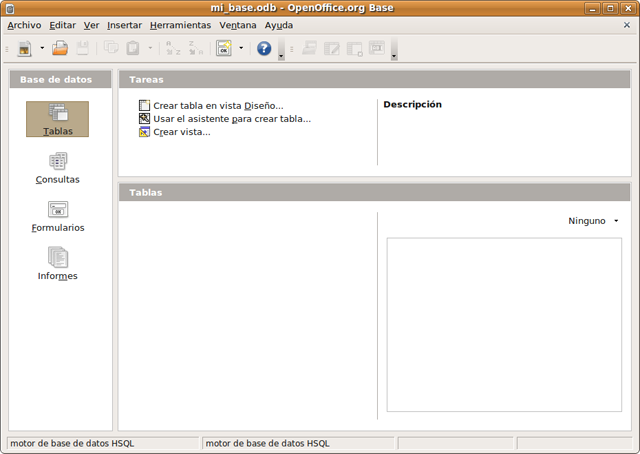Open the New document dropdown arrow
The width and height of the screenshot is (640, 454).
coord(42,48)
